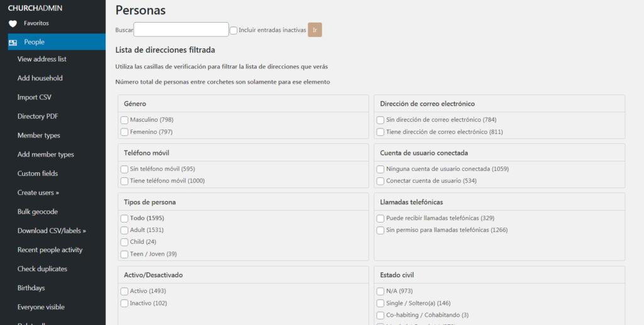This screenshot has height=325, width=644.
Task: Enable Sin dirección de correo electrónico filter
Action: coord(380,120)
